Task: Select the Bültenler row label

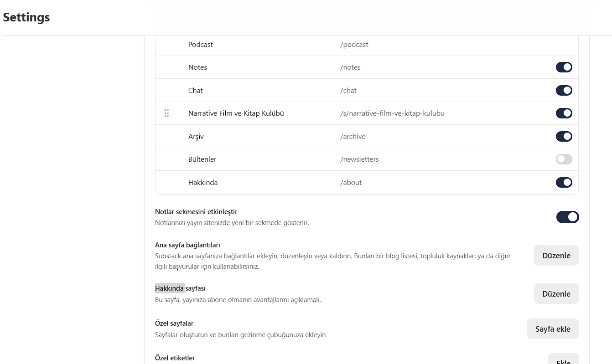Action: point(202,159)
